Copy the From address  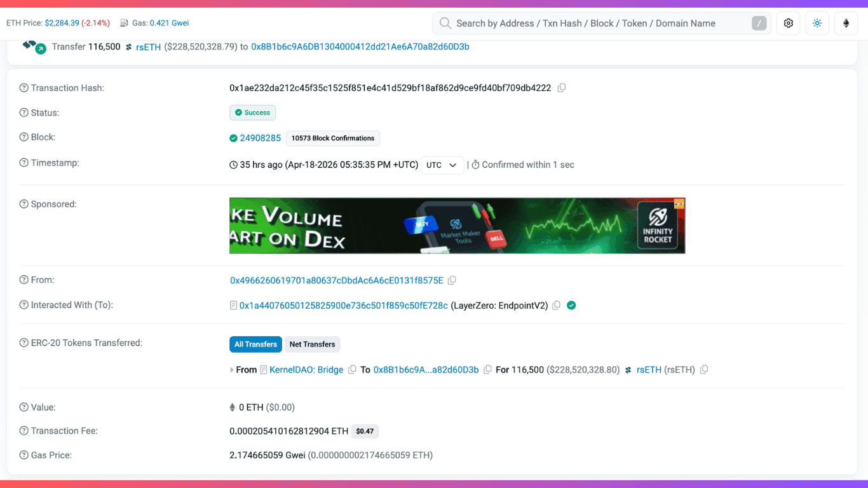452,280
